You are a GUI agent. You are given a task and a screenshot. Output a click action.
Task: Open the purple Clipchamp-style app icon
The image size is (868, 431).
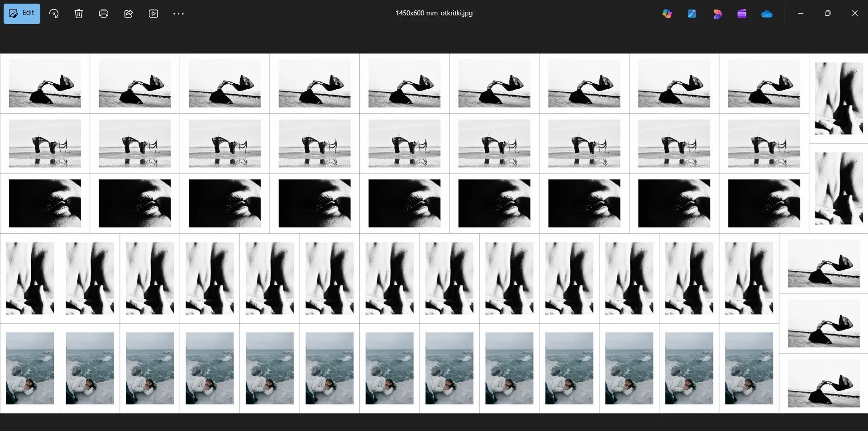(x=742, y=14)
